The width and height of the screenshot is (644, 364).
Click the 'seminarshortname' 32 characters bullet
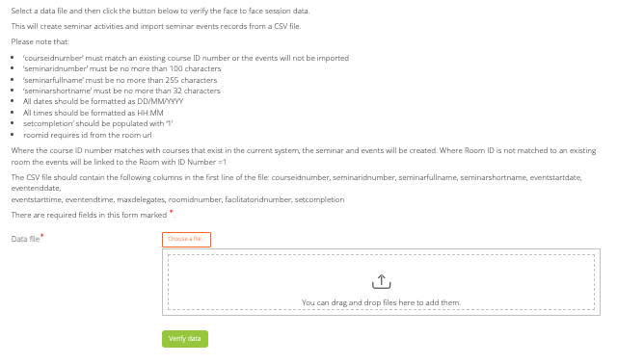121,91
